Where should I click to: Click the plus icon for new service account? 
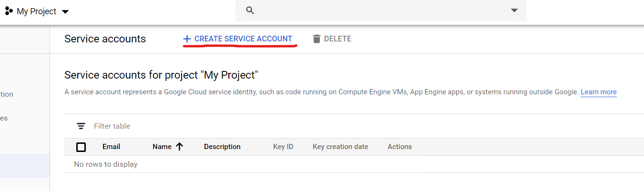click(187, 39)
